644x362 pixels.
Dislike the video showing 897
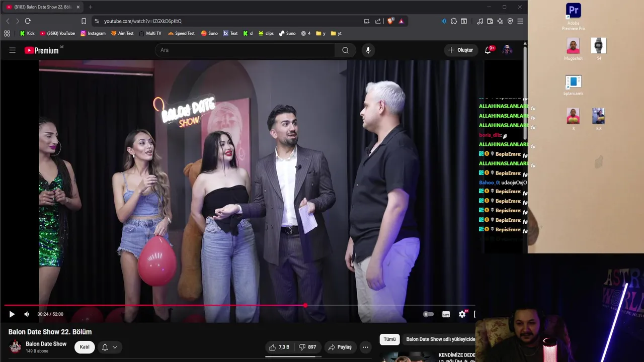click(x=307, y=347)
